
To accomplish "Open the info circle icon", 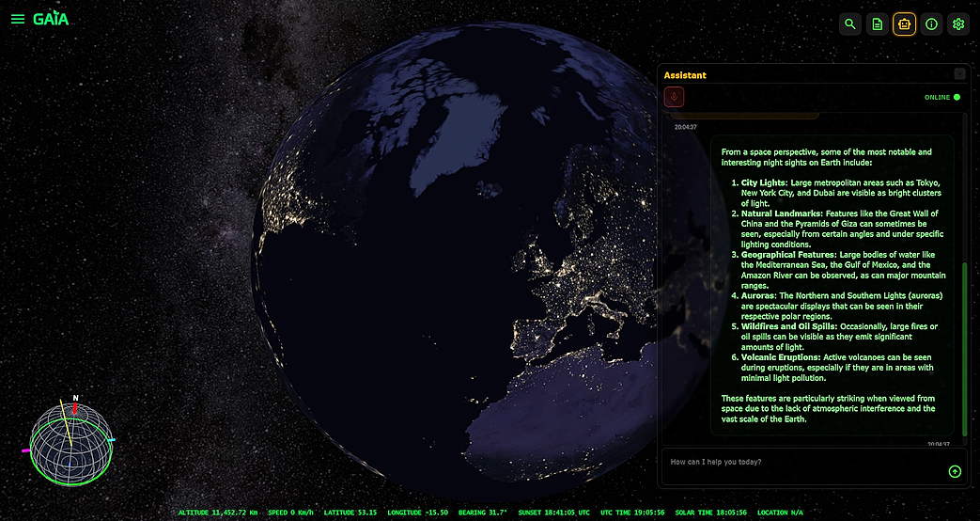I will click(931, 24).
